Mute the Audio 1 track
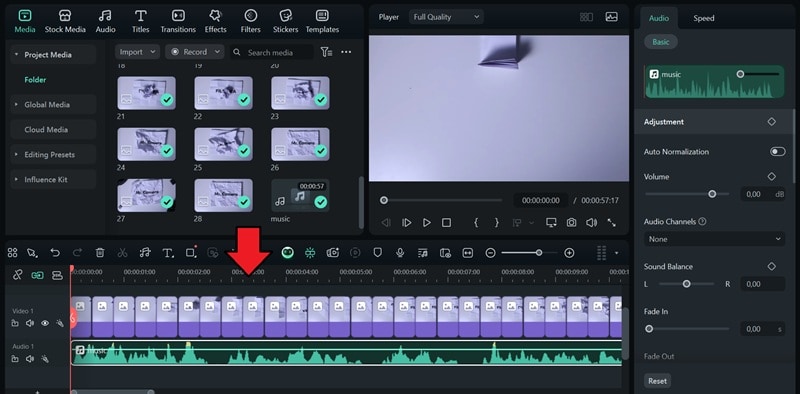 point(30,359)
